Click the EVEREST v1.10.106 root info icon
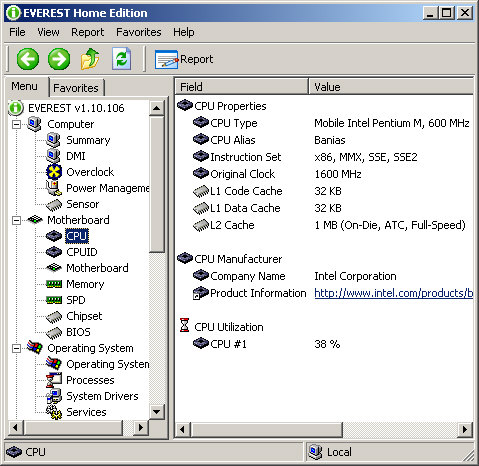 click(x=16, y=108)
